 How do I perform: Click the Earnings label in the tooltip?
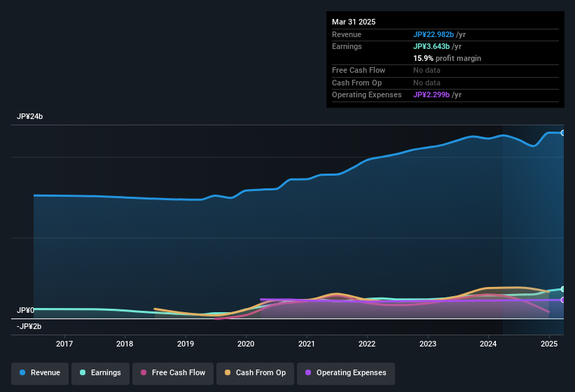pyautogui.click(x=347, y=46)
